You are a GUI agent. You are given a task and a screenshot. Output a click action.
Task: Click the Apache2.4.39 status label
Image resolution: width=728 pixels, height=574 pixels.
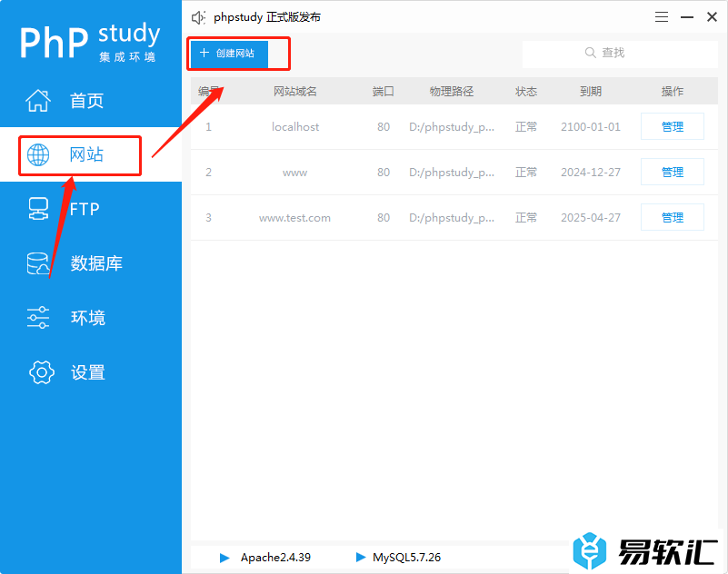point(275,558)
